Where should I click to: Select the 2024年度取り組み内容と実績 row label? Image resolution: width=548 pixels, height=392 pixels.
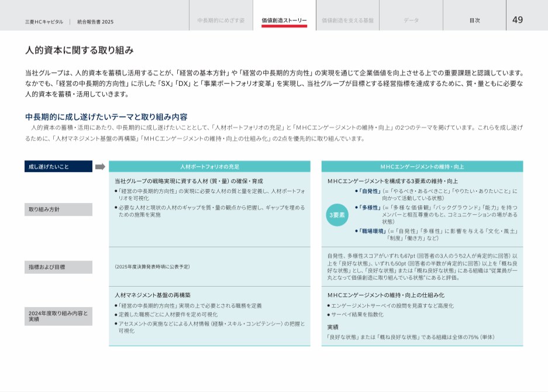58,316
